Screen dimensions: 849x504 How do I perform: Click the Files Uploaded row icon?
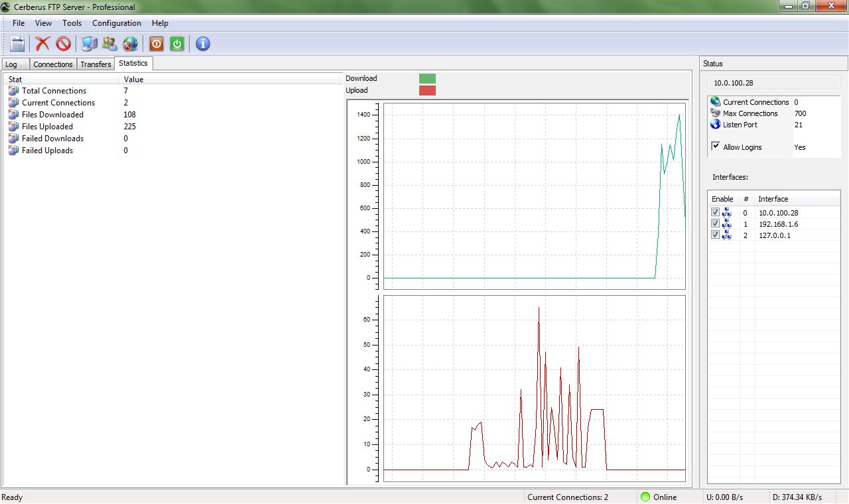click(14, 127)
